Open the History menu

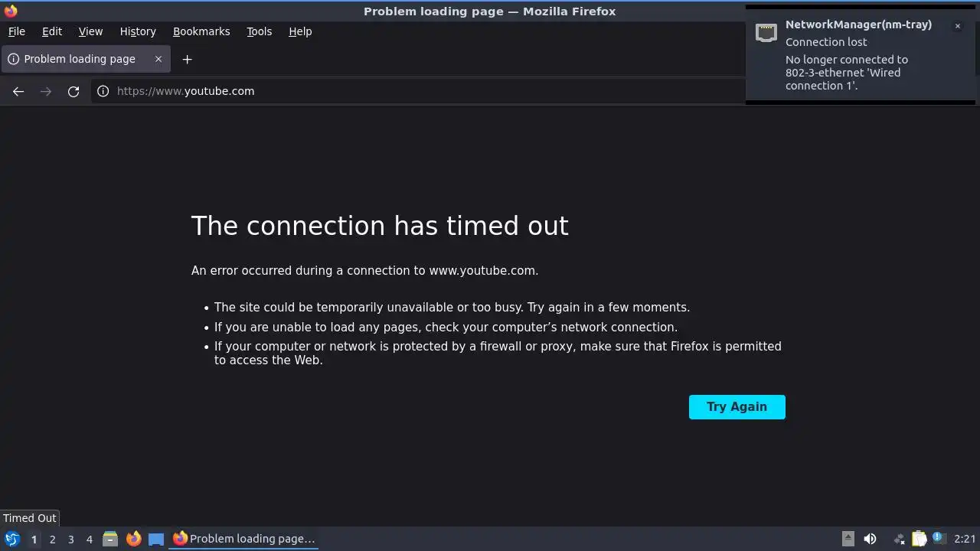138,31
